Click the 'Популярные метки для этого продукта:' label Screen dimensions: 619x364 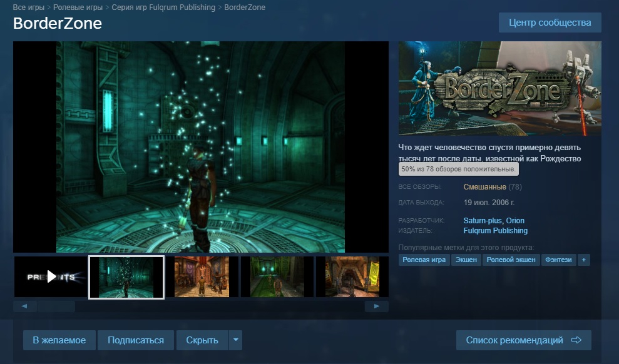(x=466, y=248)
